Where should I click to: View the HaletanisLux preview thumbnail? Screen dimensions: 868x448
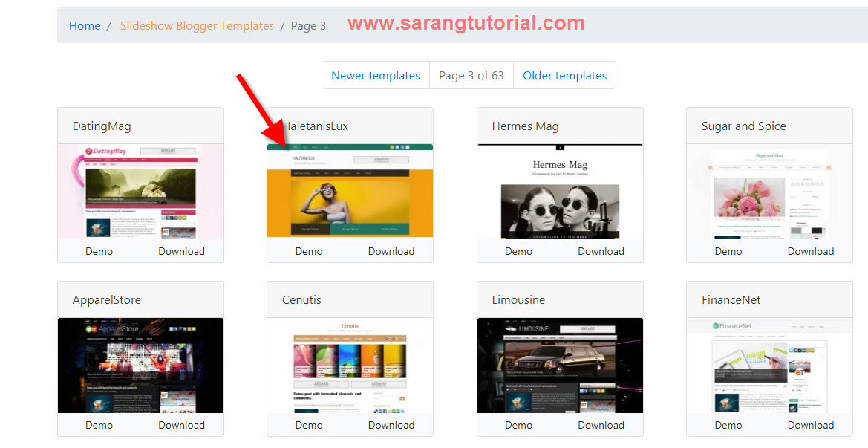point(350,192)
